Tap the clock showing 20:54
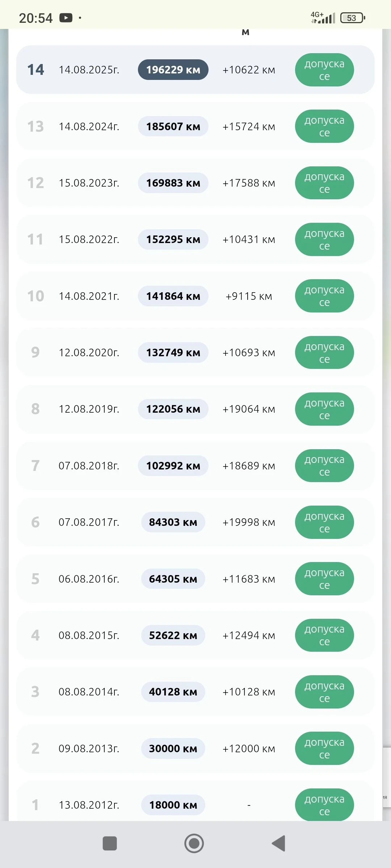 tap(36, 18)
